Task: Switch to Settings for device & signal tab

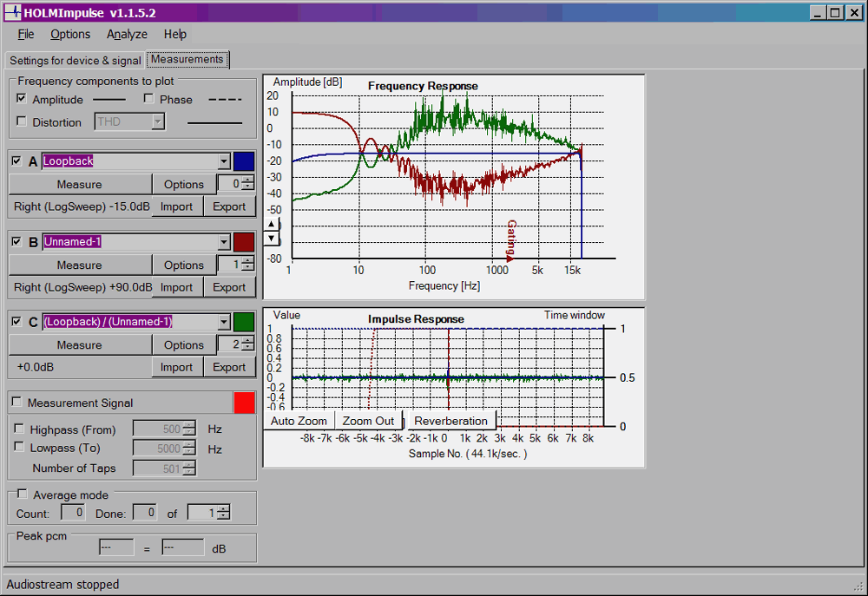Action: pyautogui.click(x=76, y=61)
